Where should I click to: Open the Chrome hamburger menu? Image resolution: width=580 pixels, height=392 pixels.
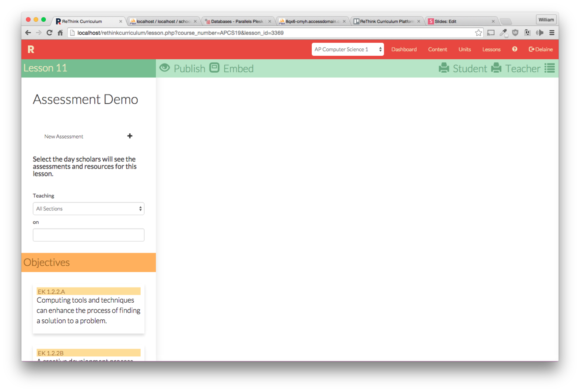pos(552,33)
